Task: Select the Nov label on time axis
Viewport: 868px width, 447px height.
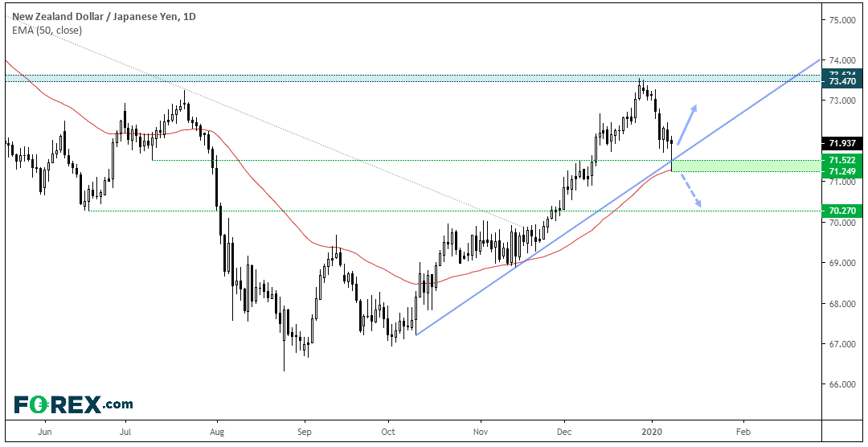Action: point(481,430)
